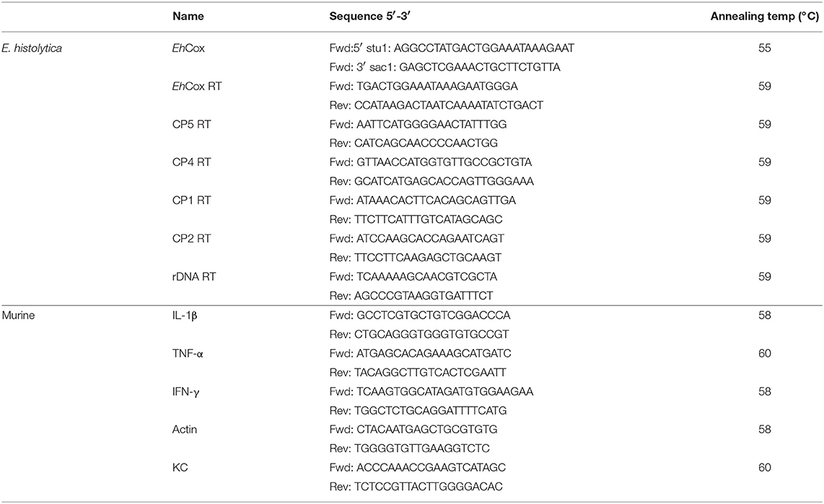Select the Murine group label
The width and height of the screenshot is (824, 504).
(x=18, y=316)
